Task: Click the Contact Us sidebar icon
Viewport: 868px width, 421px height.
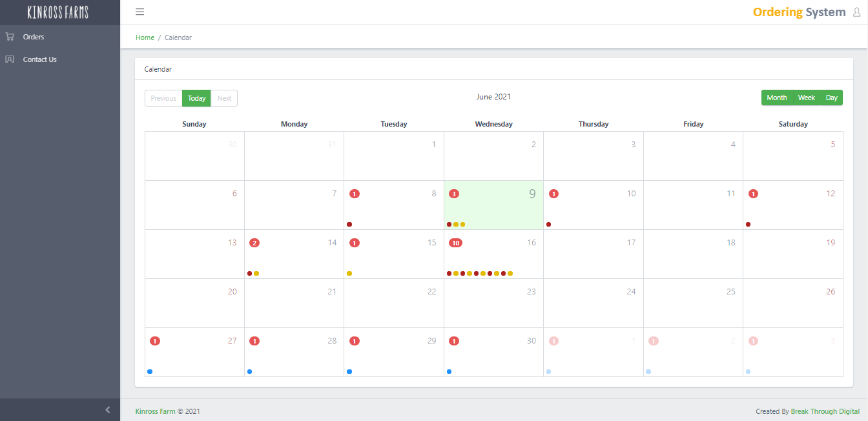Action: pos(10,59)
